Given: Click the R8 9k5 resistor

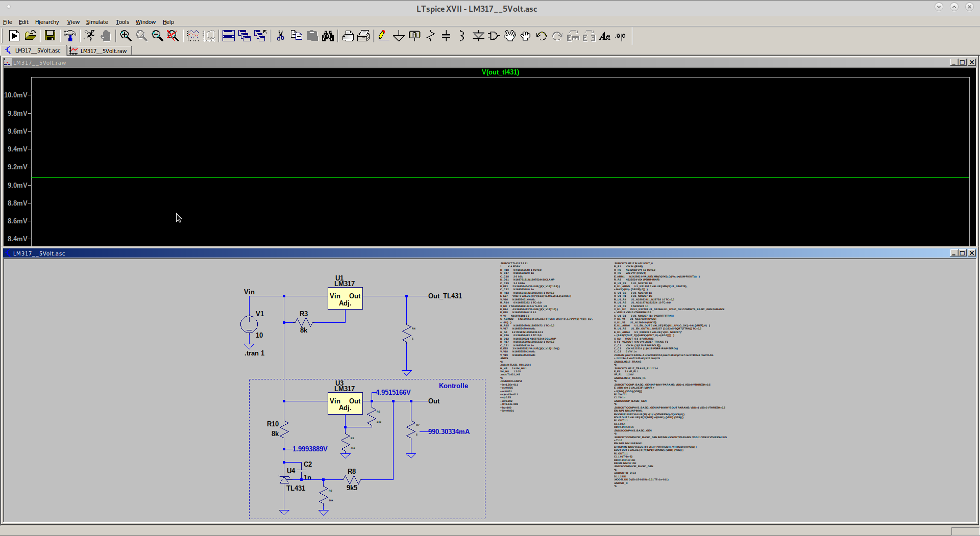Looking at the screenshot, I should [352, 480].
